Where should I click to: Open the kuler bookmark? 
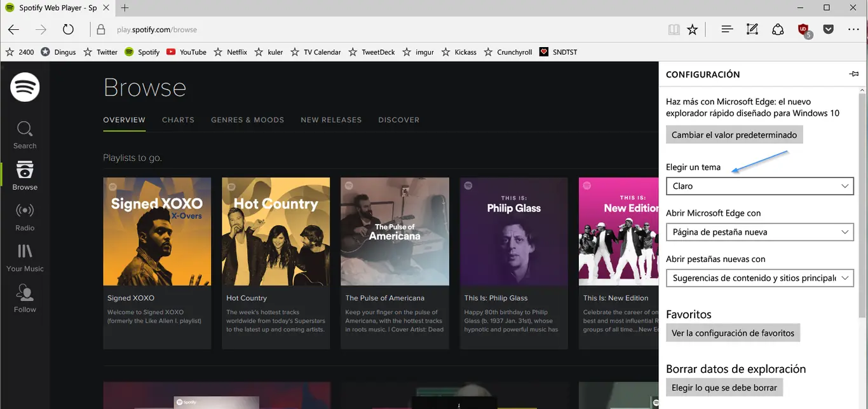point(269,52)
